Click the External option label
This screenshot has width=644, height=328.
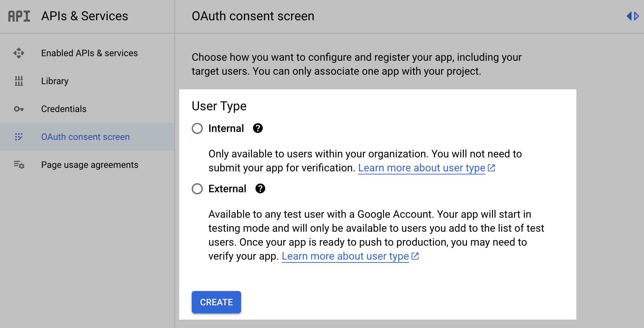[x=227, y=189]
